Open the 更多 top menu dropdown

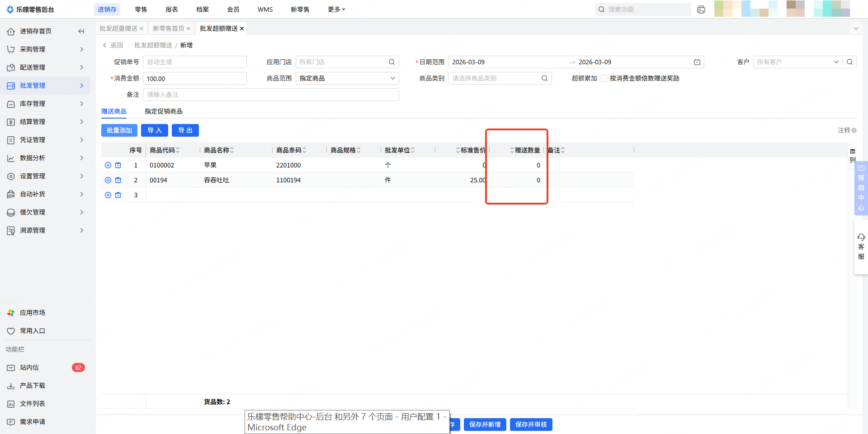336,10
